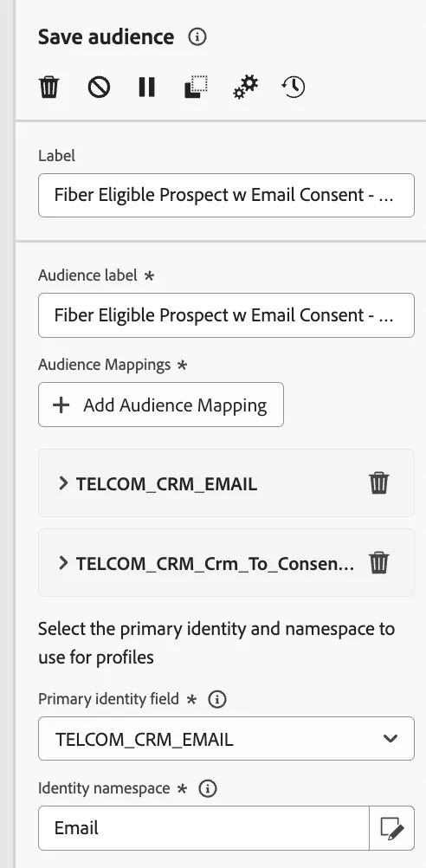Delete the TELCOM_CRM_EMAIL audience mapping
This screenshot has height=868, width=426.
point(379,483)
